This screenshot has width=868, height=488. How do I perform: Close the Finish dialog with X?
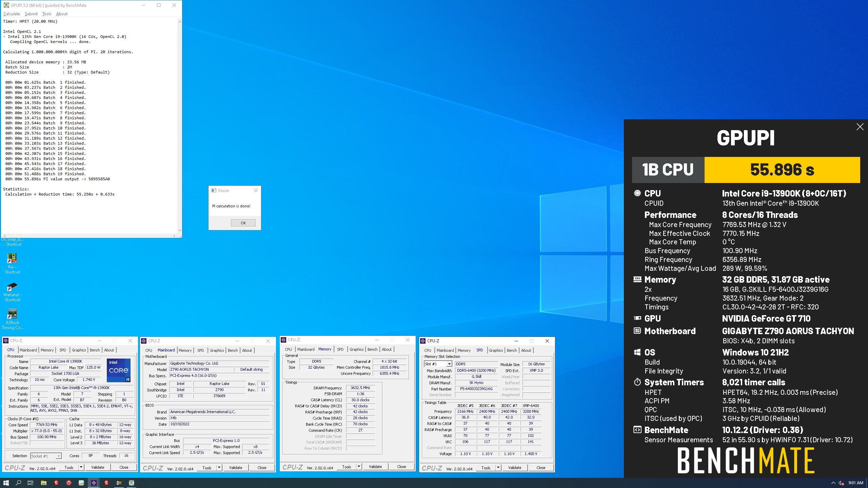(256, 190)
